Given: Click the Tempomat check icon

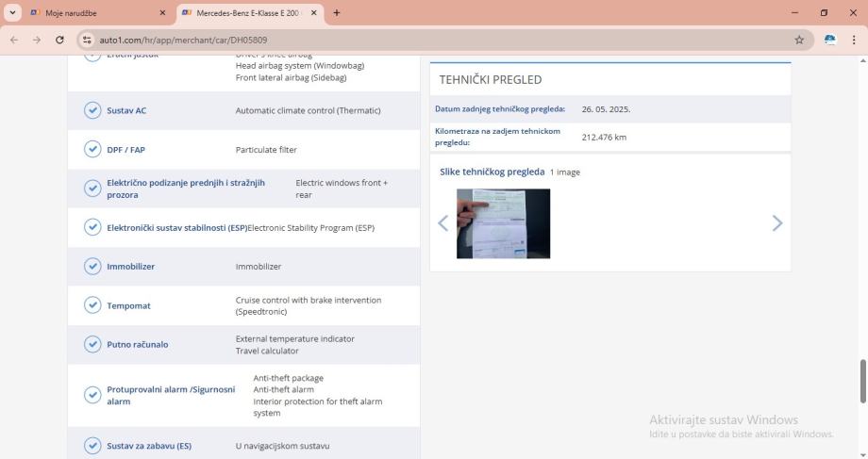Looking at the screenshot, I should pos(92,305).
